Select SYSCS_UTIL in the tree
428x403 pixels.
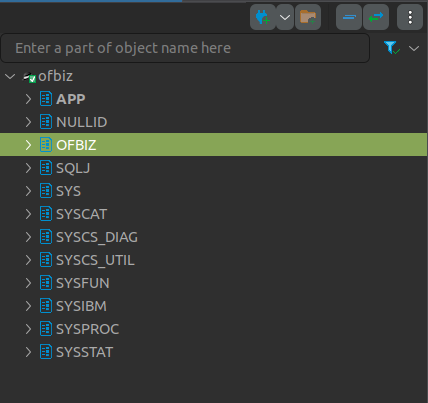click(95, 260)
